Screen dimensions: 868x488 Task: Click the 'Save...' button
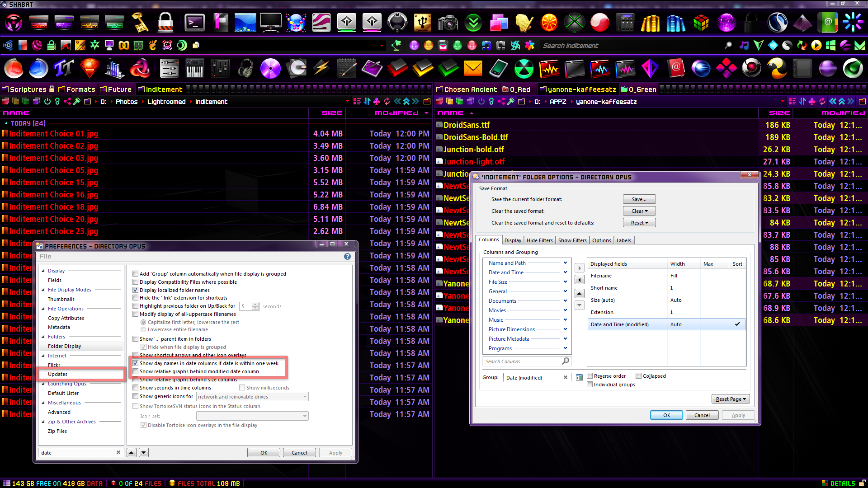(639, 199)
